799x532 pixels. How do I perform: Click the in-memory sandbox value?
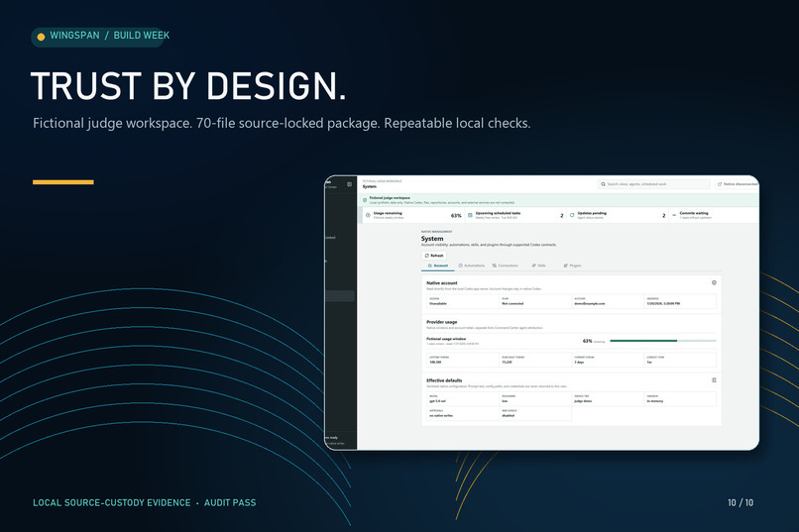[655, 401]
